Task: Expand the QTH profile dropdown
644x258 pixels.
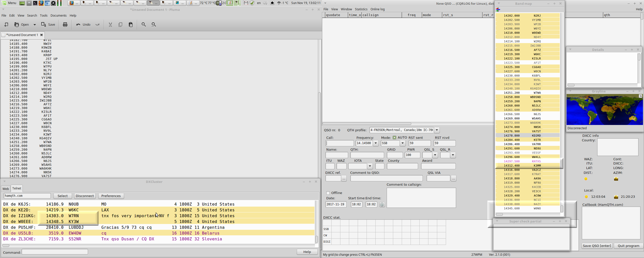Action: pos(437,130)
